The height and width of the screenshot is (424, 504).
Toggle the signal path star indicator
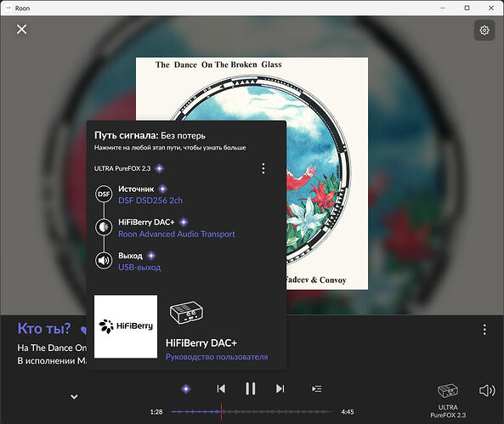click(186, 389)
